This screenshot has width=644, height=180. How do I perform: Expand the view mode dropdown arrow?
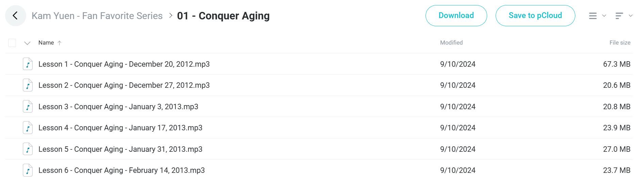tap(604, 16)
